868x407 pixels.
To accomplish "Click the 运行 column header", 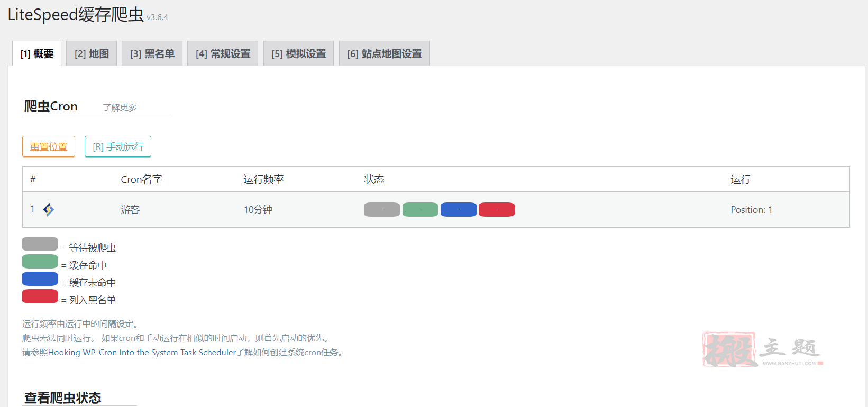I will [x=741, y=179].
